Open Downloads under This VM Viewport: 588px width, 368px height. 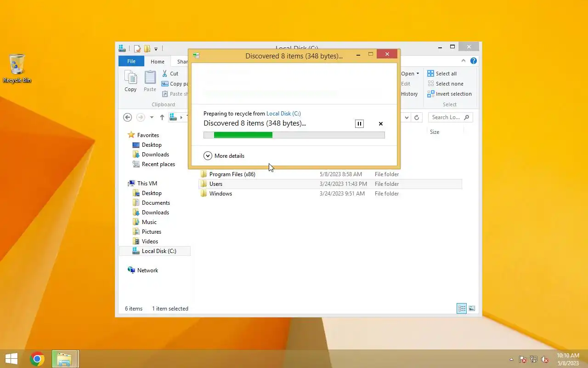click(x=155, y=213)
